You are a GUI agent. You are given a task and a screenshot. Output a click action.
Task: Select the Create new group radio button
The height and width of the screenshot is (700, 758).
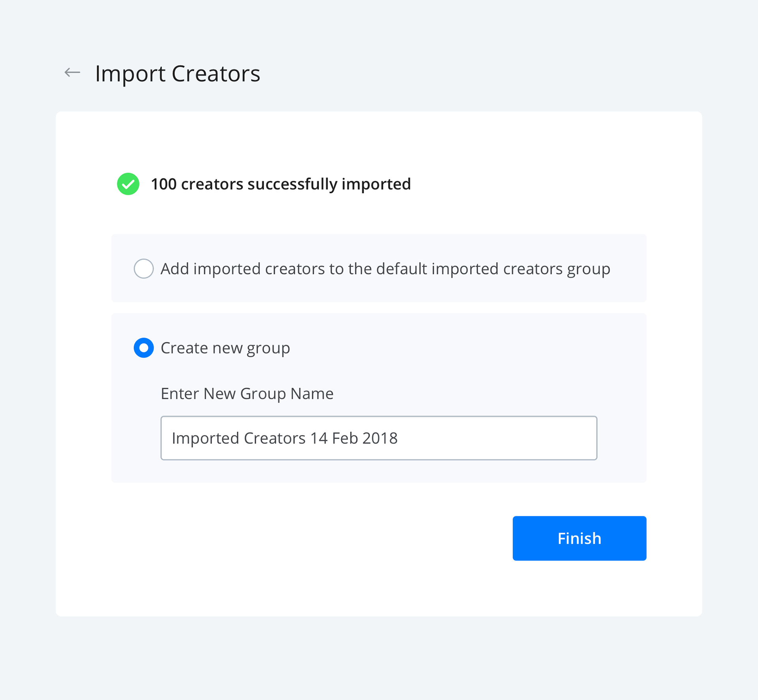tap(144, 348)
